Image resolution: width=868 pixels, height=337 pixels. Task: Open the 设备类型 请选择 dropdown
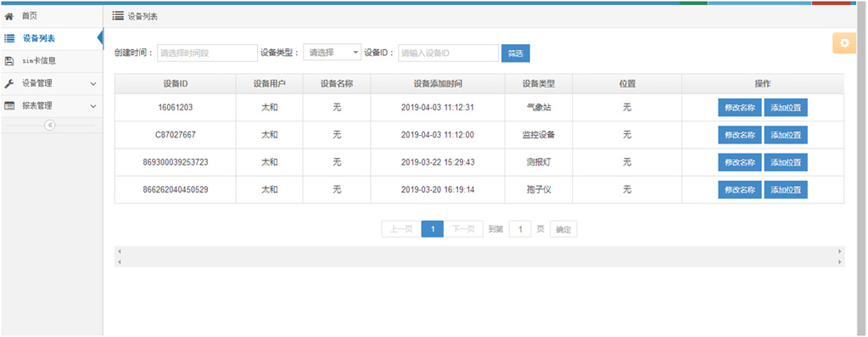(332, 53)
